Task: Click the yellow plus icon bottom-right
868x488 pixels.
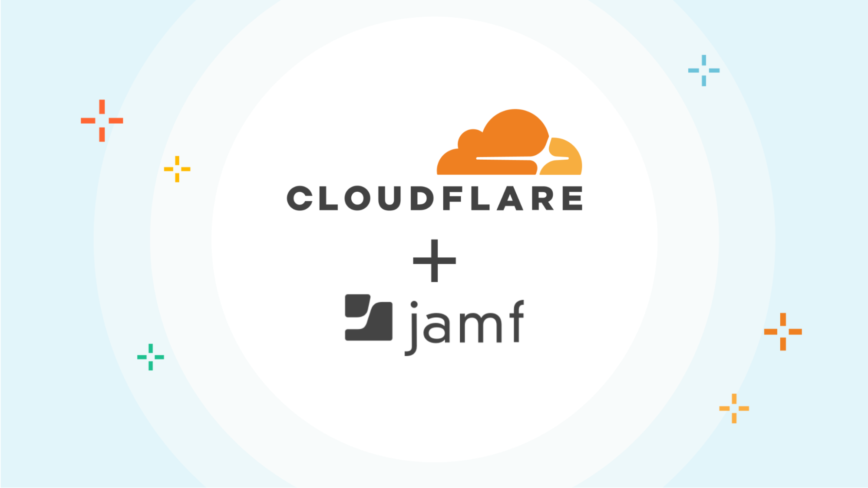Action: pyautogui.click(x=734, y=409)
